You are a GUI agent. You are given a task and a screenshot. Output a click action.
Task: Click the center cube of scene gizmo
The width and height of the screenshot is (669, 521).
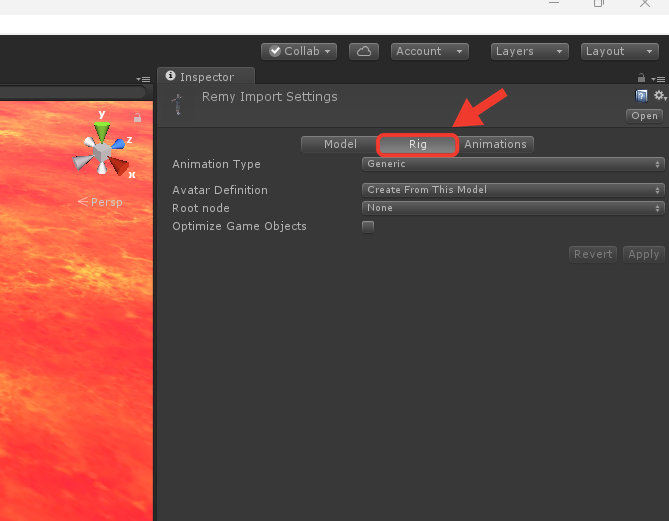tap(102, 153)
